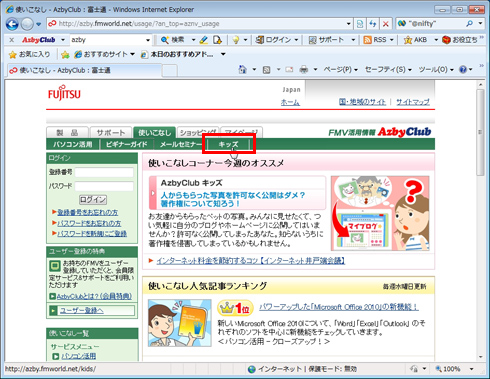Expand the azby search box dropdown
Screen dimensions: 490x379
pyautogui.click(x=148, y=40)
